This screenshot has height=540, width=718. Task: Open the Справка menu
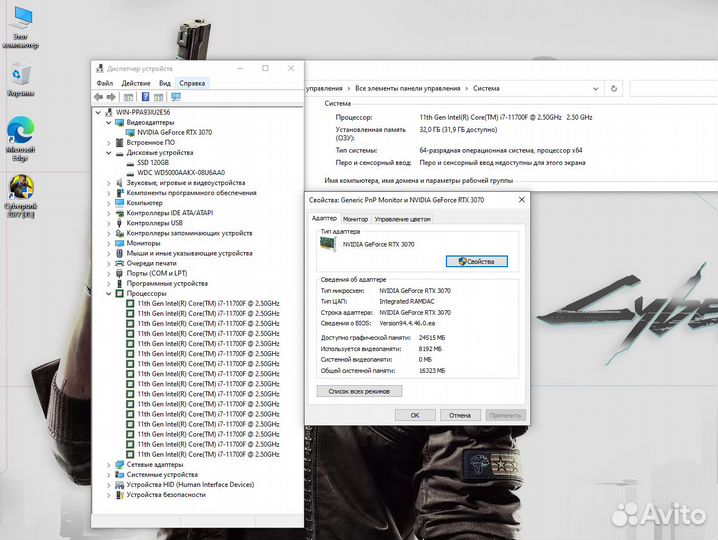pyautogui.click(x=192, y=83)
